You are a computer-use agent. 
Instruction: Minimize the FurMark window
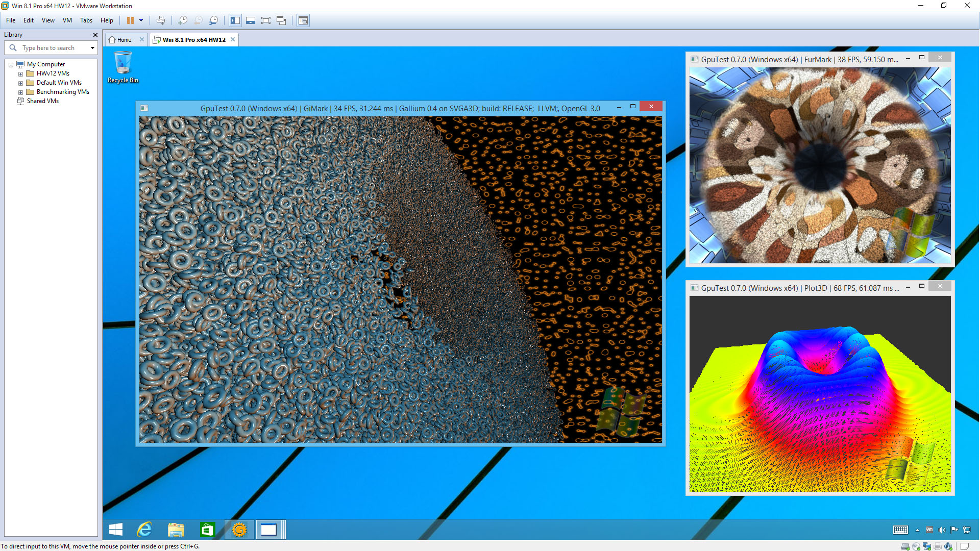coord(908,59)
